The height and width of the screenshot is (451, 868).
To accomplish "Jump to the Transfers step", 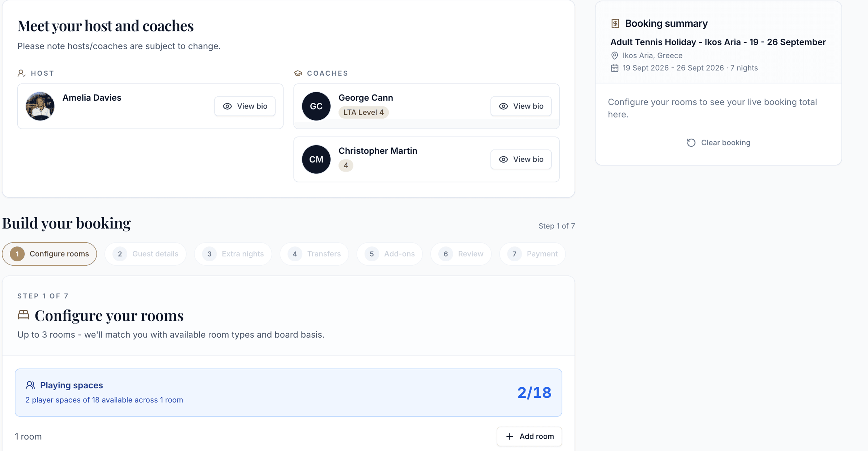I will (x=314, y=254).
